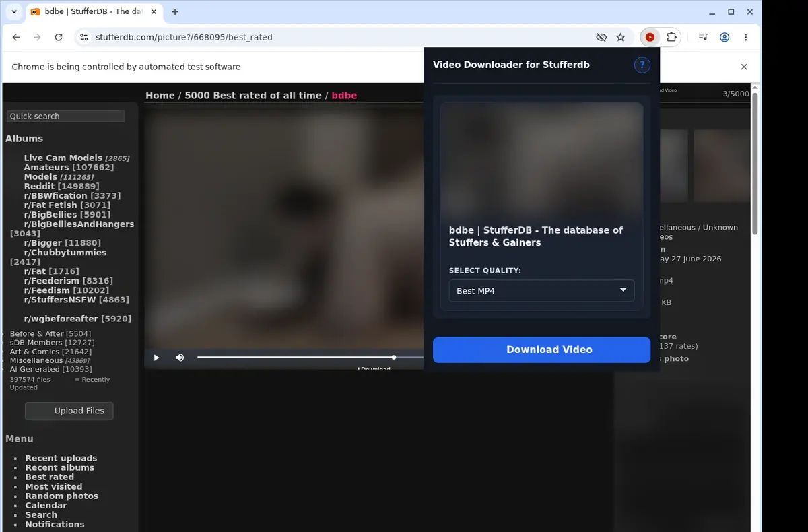Open the Best MP4 quality dropdown
The image size is (808, 532).
[541, 291]
